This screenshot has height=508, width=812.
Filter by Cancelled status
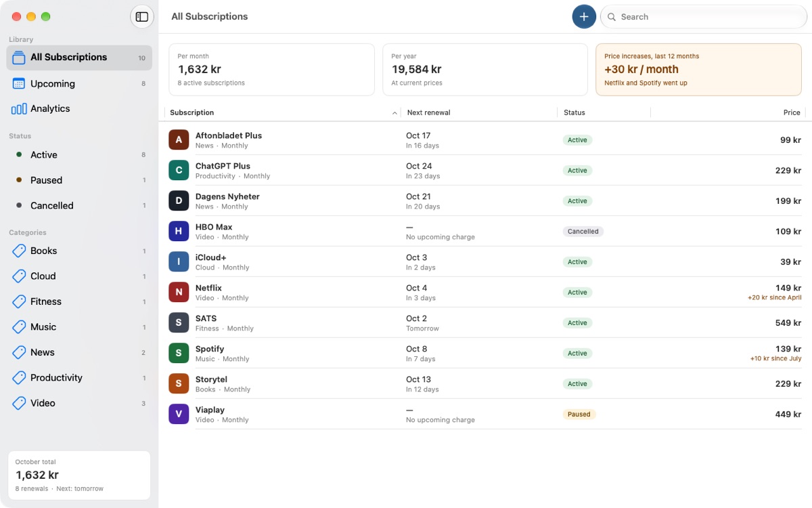coord(79,205)
